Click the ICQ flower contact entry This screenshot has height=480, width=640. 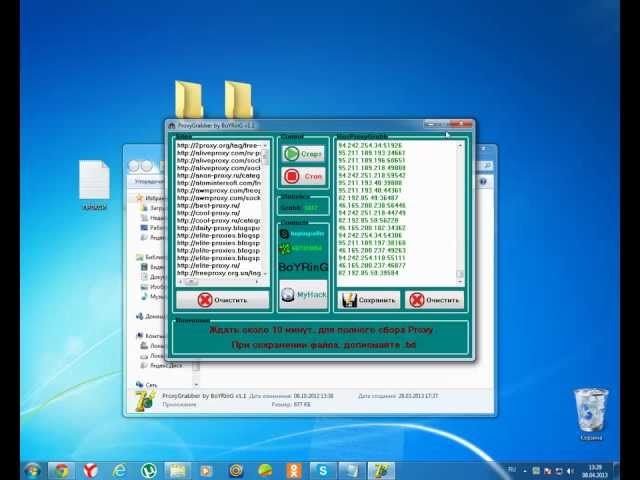(x=302, y=248)
